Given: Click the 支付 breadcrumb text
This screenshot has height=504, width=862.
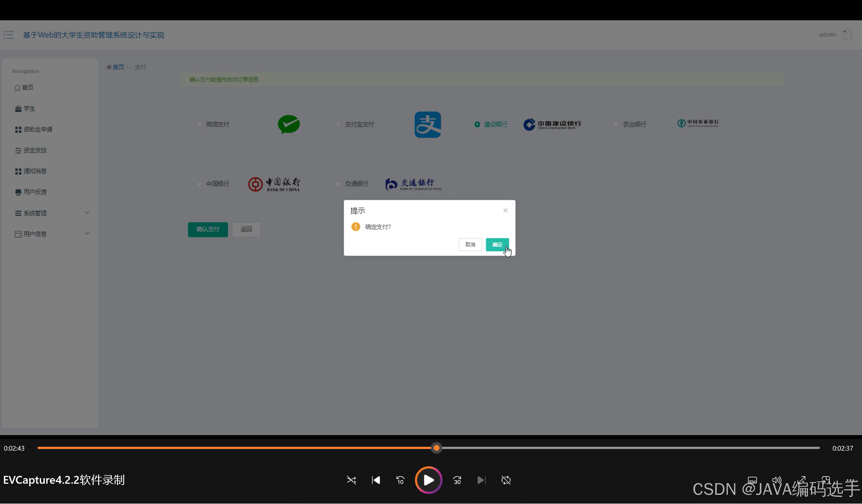Looking at the screenshot, I should pos(140,67).
